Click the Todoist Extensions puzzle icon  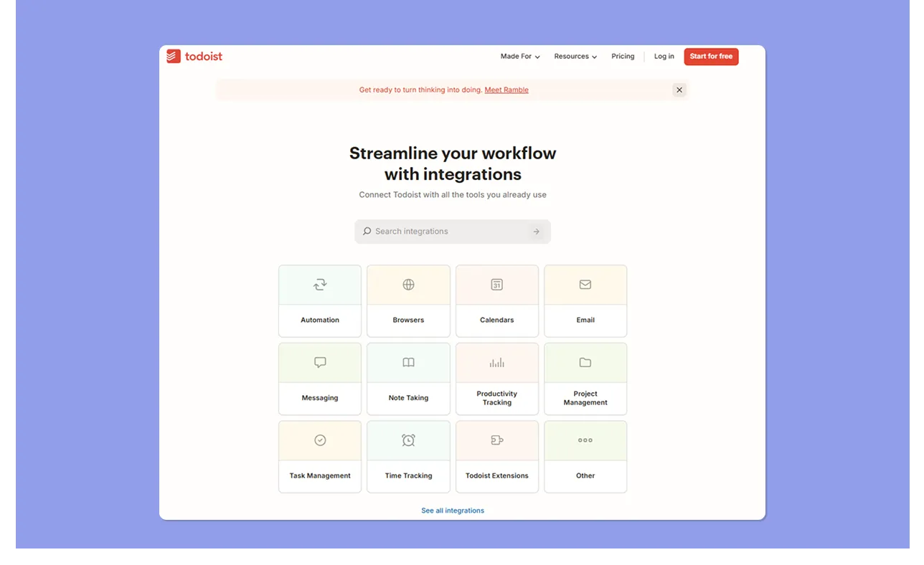(x=496, y=440)
